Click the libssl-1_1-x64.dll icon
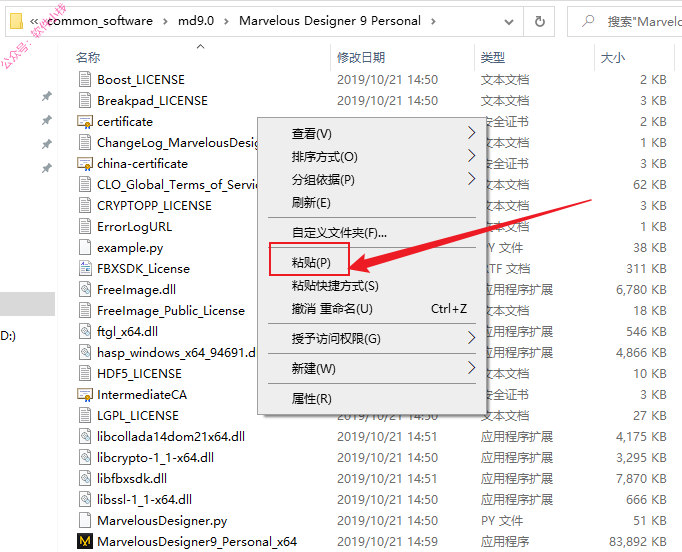 click(x=85, y=499)
